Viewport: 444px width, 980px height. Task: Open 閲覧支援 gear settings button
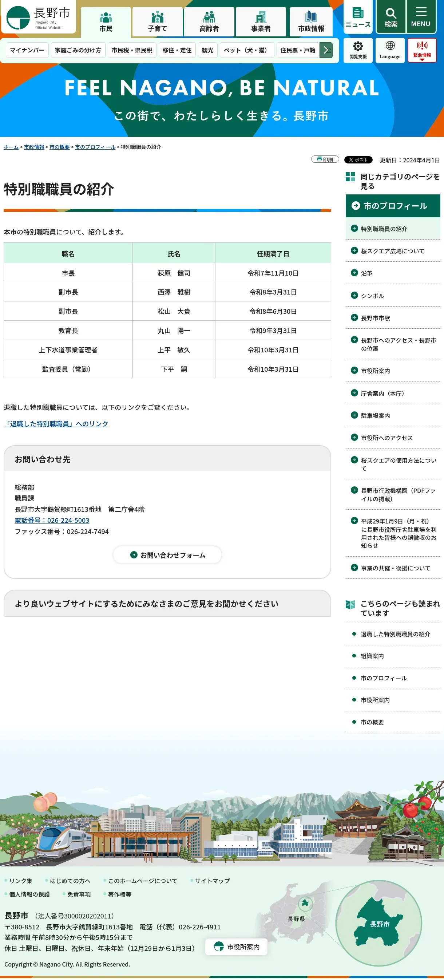(x=358, y=51)
